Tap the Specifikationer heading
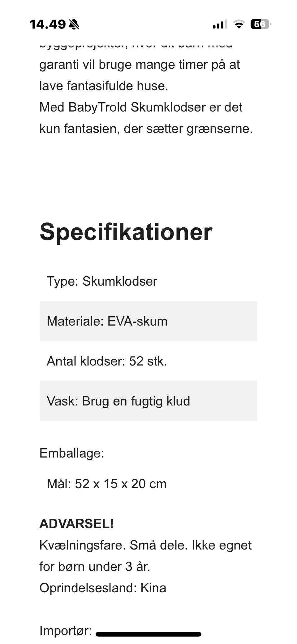Screen dimensions: 297x644 tap(126, 232)
